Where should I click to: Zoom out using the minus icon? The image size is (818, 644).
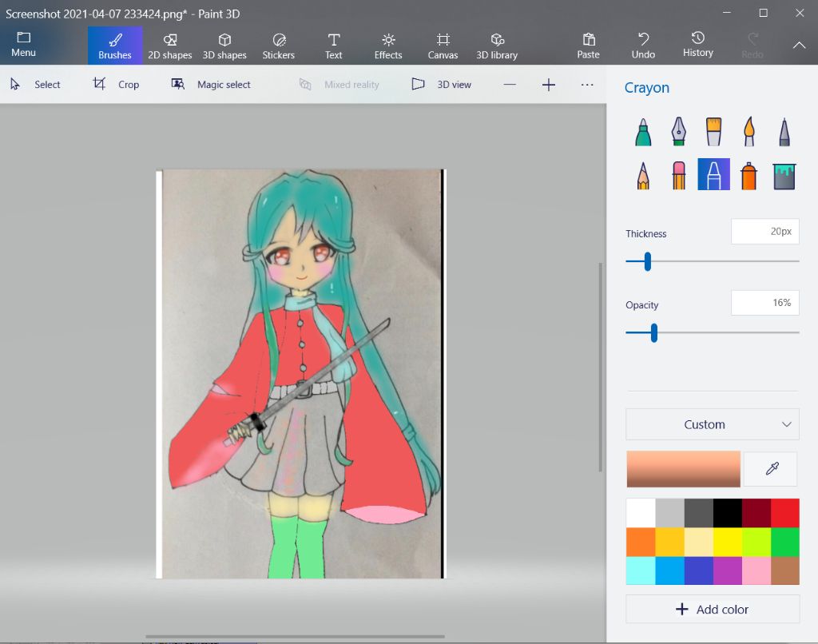[510, 85]
